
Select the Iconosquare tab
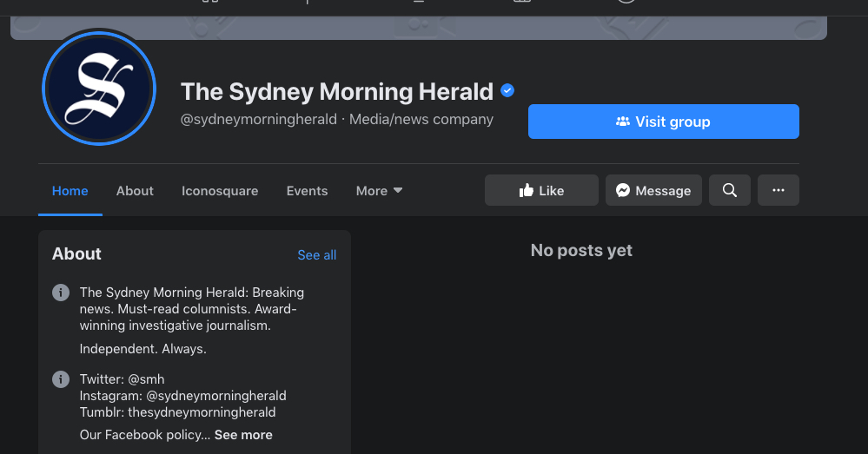[x=220, y=191]
